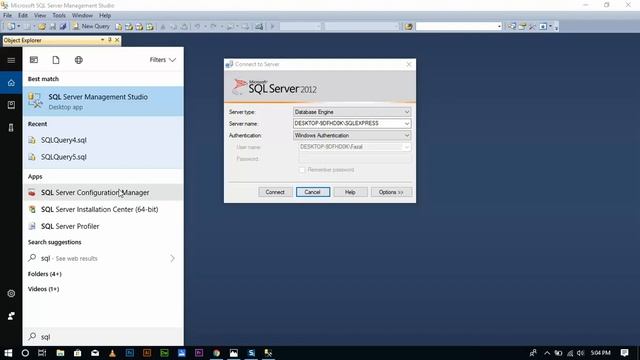
Task: Close the Object Explorer panel
Action: click(117, 40)
